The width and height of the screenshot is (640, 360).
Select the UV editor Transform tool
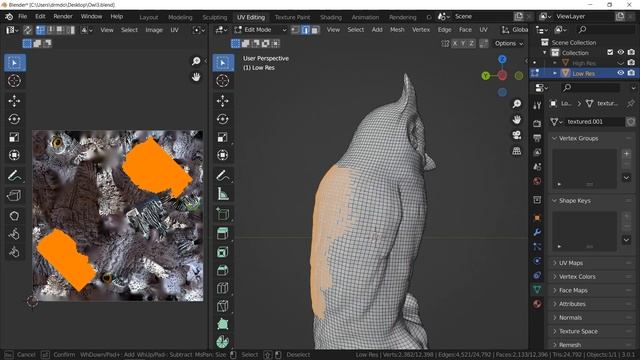15,155
